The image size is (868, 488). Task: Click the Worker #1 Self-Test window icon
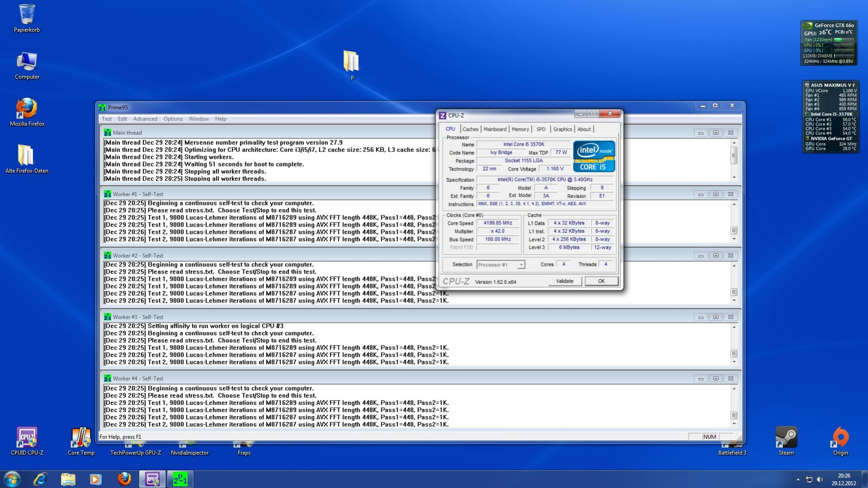tap(107, 194)
